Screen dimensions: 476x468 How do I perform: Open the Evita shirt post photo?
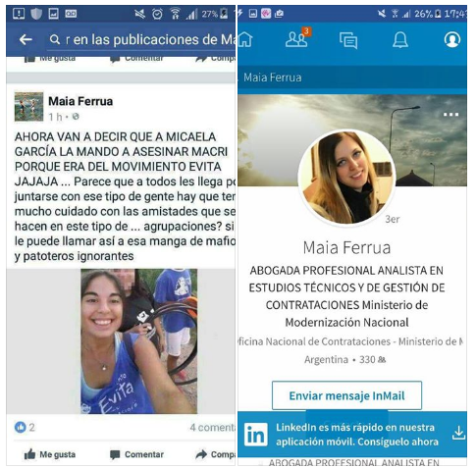pyautogui.click(x=139, y=341)
